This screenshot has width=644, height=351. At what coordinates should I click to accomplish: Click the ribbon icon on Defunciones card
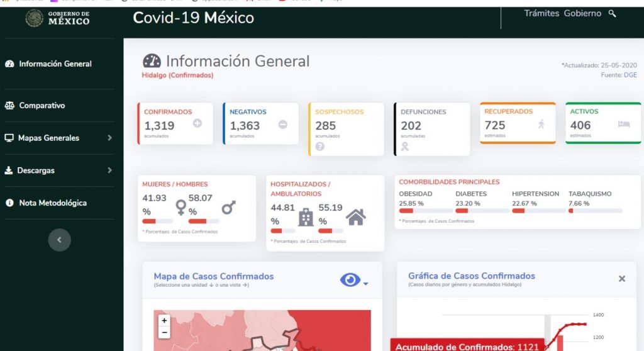tap(404, 147)
